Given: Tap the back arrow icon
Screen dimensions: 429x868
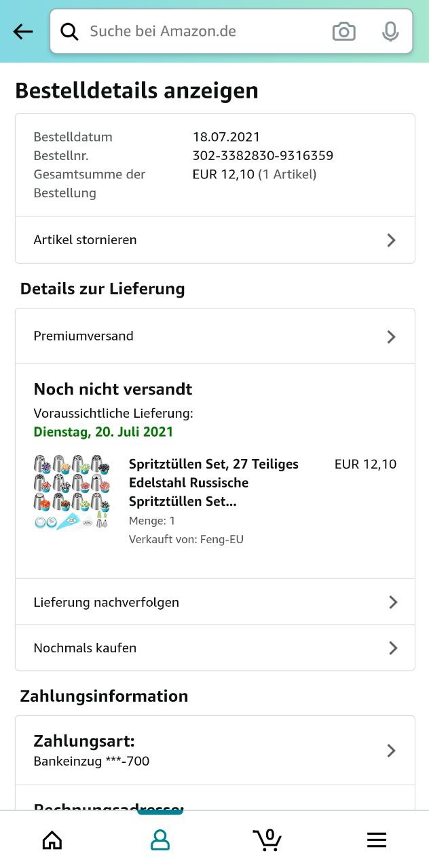Looking at the screenshot, I should tap(23, 31).
